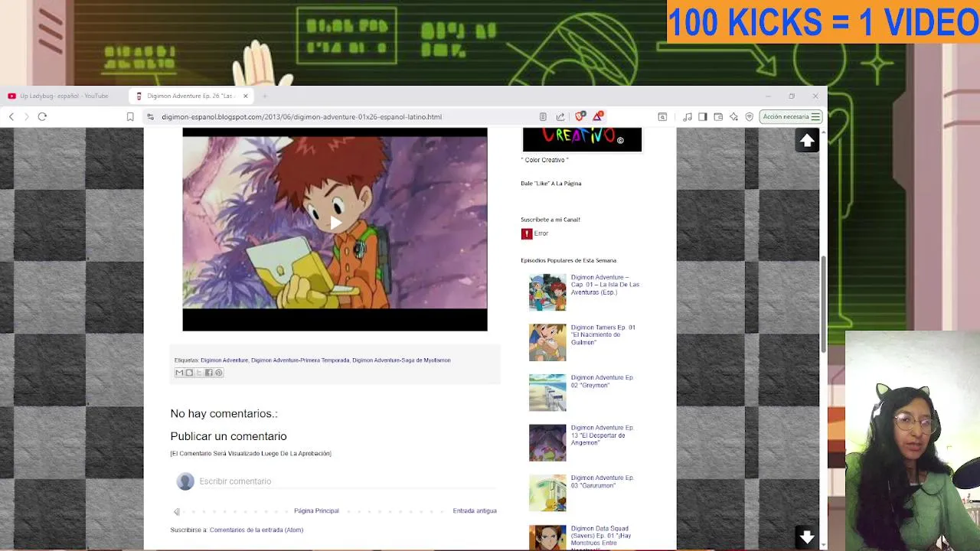Open 'El Despertar de Angemon' episode link
Image resolution: width=980 pixels, height=551 pixels.
(603, 435)
